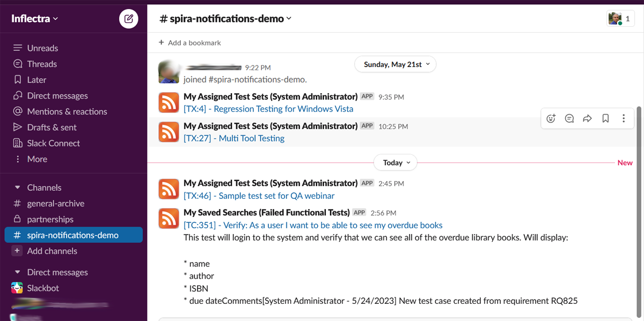Image resolution: width=644 pixels, height=321 pixels.
Task: Click the compose new message icon
Action: [x=128, y=19]
